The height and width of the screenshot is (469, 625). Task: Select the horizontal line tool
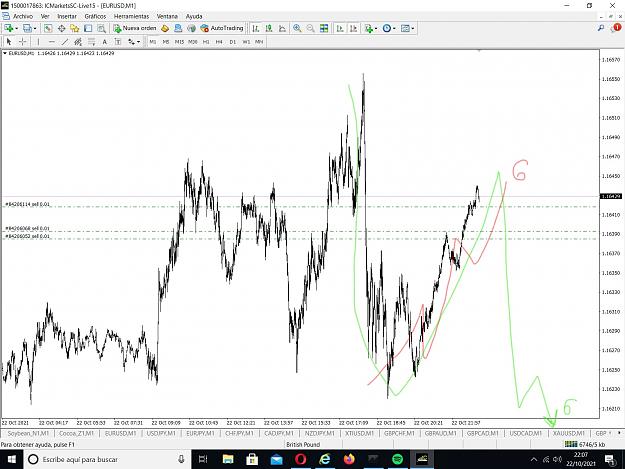[x=51, y=41]
